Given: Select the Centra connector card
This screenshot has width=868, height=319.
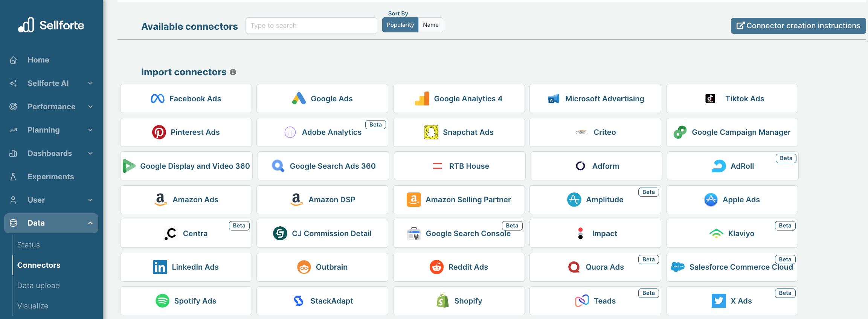Looking at the screenshot, I should tap(186, 234).
